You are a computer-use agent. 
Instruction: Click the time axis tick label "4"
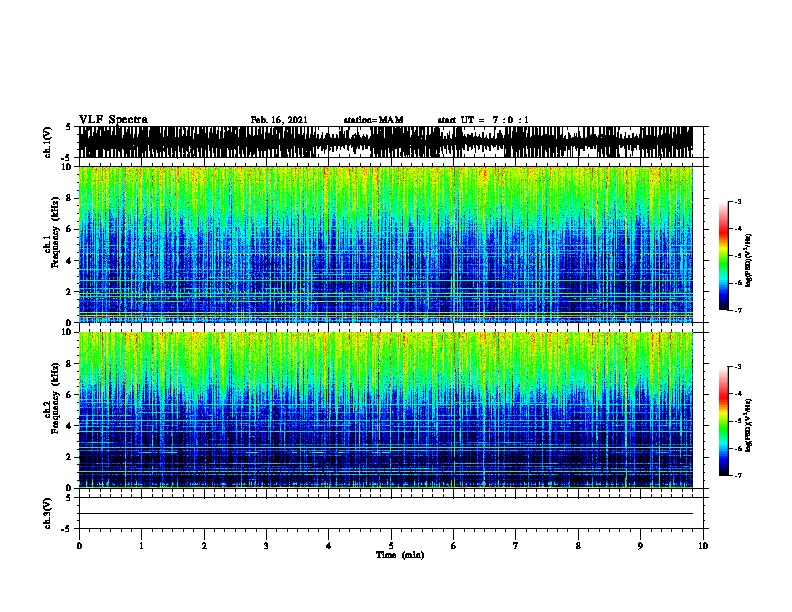pos(329,546)
